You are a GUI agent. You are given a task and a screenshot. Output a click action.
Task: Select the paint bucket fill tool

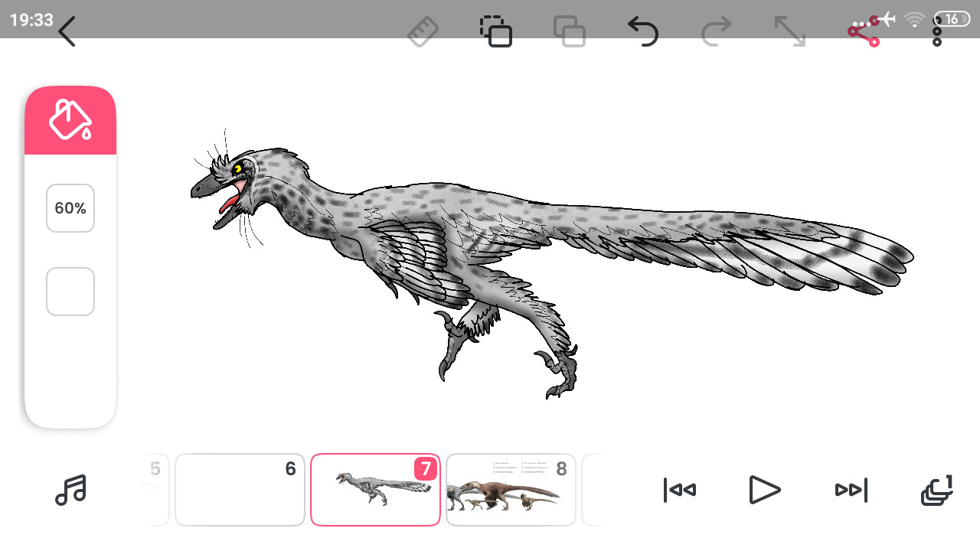tap(70, 119)
